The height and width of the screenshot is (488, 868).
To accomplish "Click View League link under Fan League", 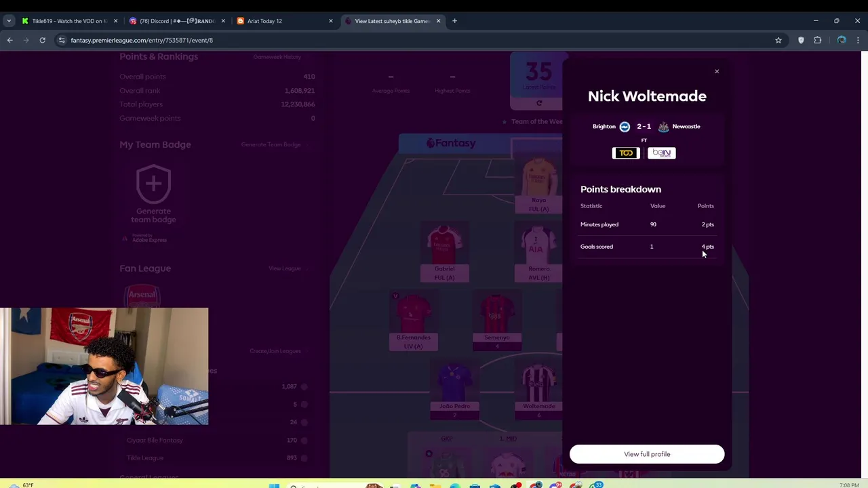I will pos(285,268).
